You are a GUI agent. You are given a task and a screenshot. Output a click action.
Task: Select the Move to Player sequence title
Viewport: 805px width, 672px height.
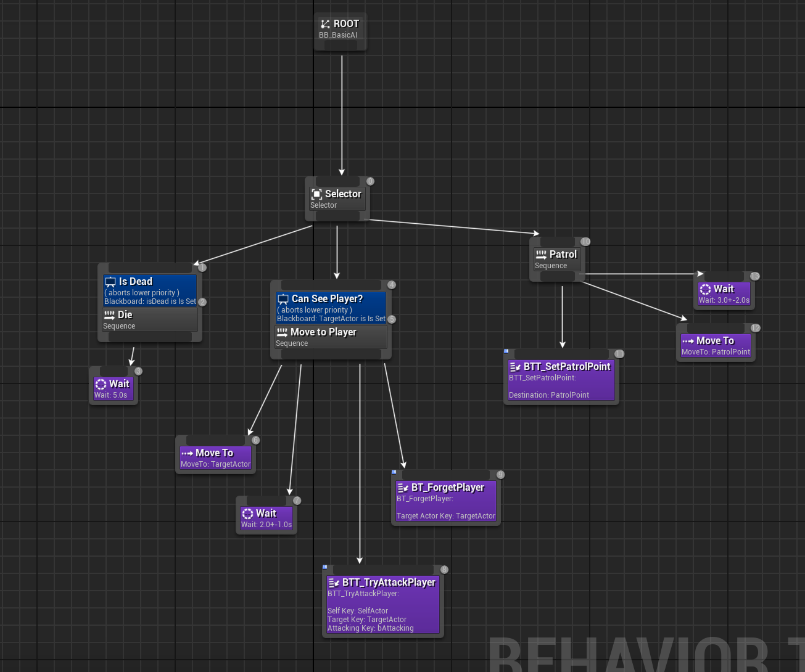[323, 332]
